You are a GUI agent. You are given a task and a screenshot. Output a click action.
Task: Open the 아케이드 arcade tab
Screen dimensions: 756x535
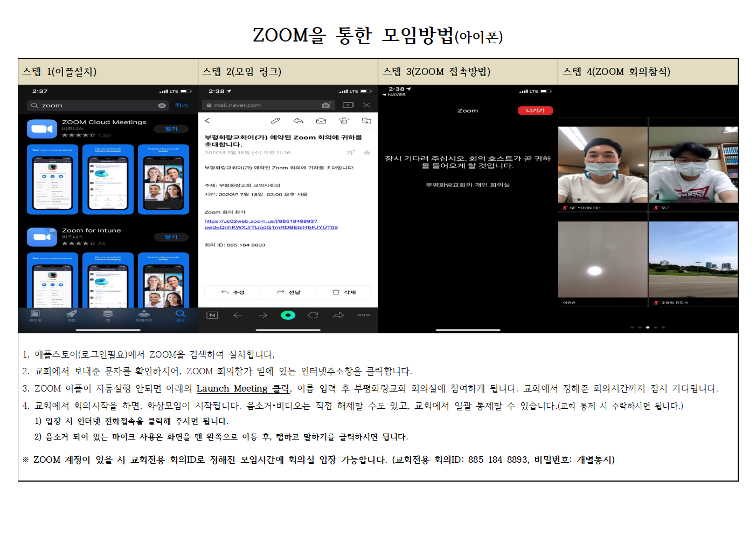coord(144,316)
